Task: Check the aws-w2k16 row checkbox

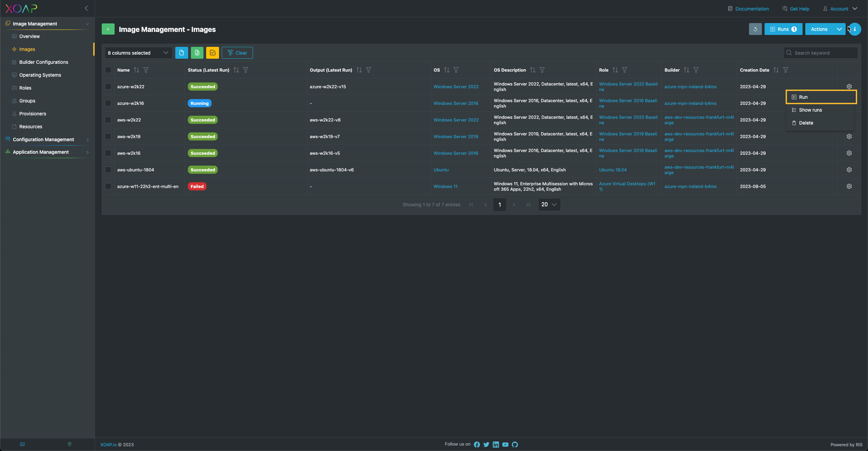Action: 108,153
